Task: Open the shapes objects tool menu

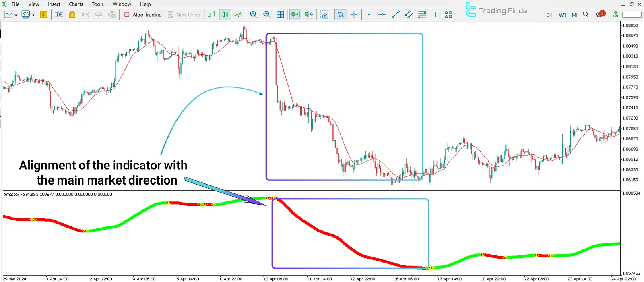Action: coord(448,15)
